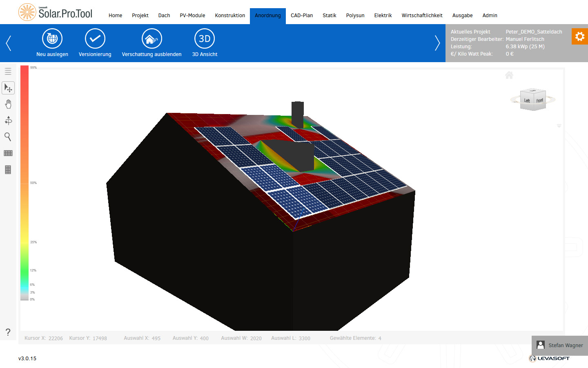Go to the Wirtschaftlichkeit tab
The height and width of the screenshot is (368, 588).
pos(422,16)
